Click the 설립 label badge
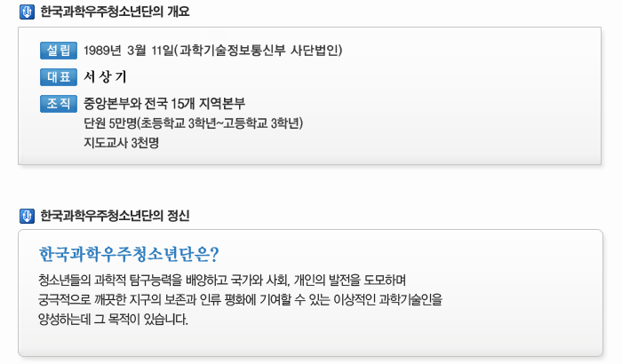 [x=59, y=50]
